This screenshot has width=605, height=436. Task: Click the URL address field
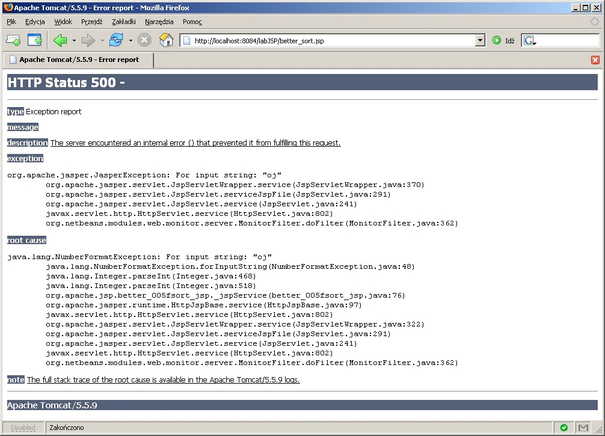point(333,41)
